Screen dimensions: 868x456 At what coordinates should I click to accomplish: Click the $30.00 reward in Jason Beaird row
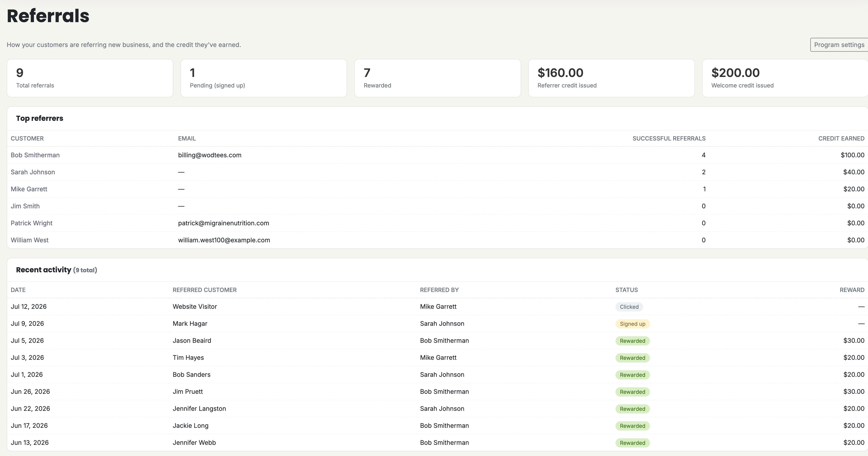pos(853,341)
